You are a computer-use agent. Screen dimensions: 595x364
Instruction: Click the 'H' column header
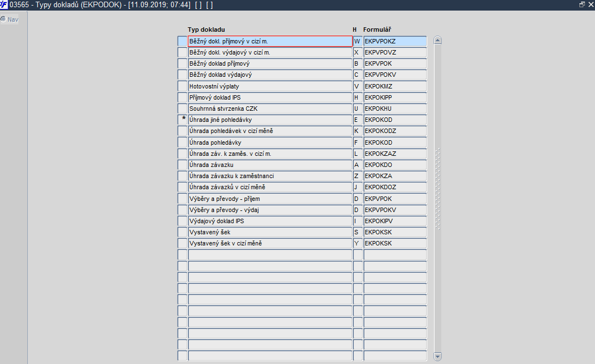pos(354,29)
